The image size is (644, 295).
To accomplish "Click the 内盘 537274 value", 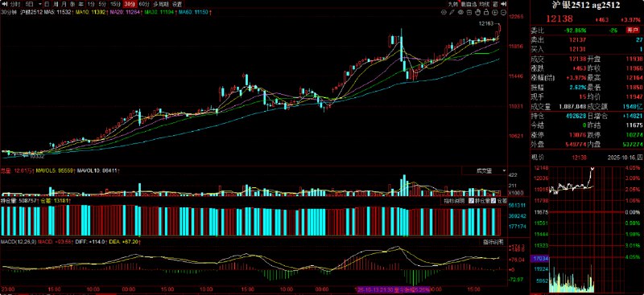I will 633,145.
